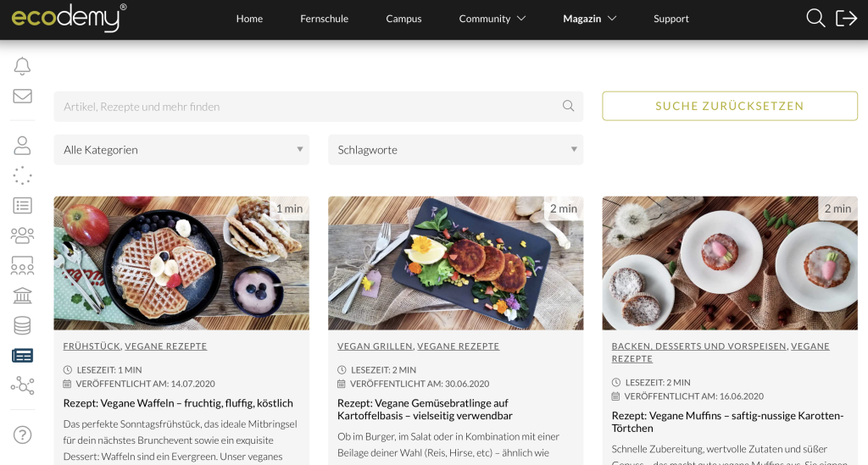Open the notifications bell icon
This screenshot has height=465, width=868.
(22, 66)
